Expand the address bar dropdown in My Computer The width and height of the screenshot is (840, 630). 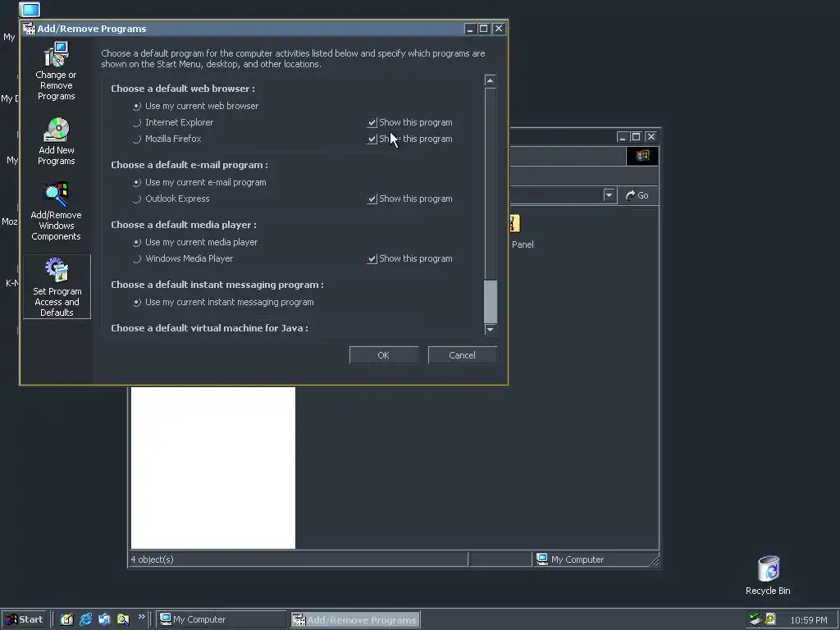pyautogui.click(x=609, y=195)
